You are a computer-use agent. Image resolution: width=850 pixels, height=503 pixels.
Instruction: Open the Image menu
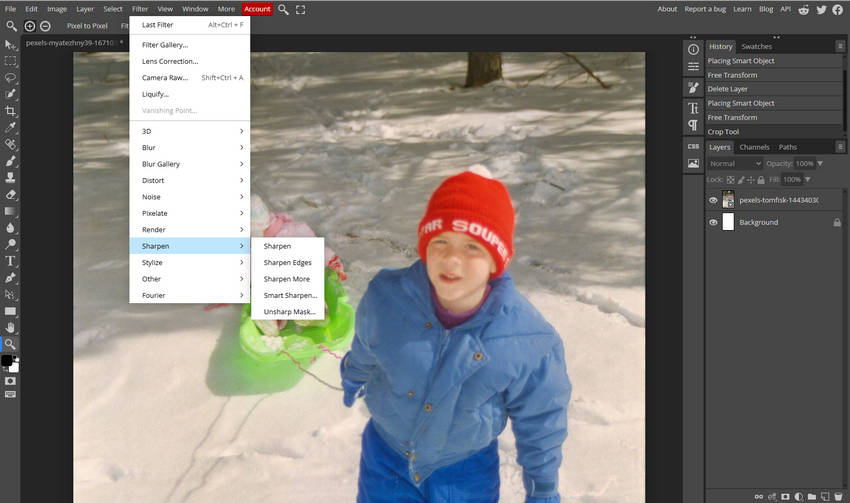57,9
